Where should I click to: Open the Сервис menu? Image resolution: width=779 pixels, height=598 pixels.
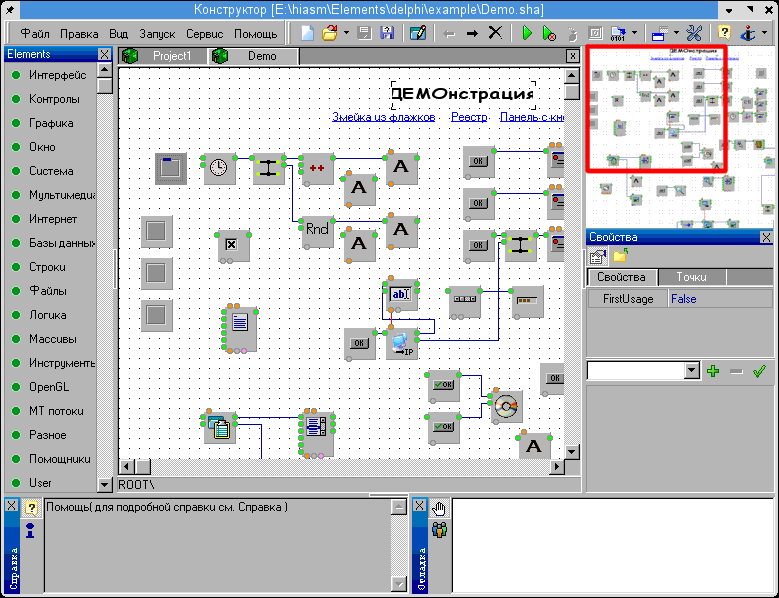[204, 33]
